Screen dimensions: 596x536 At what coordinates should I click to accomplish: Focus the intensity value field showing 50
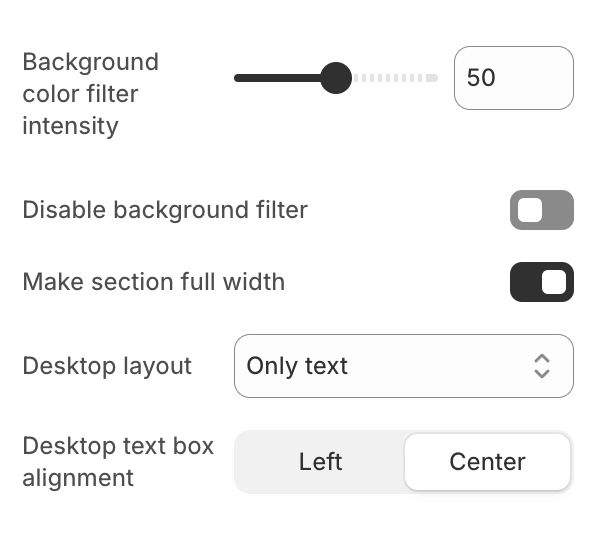514,78
